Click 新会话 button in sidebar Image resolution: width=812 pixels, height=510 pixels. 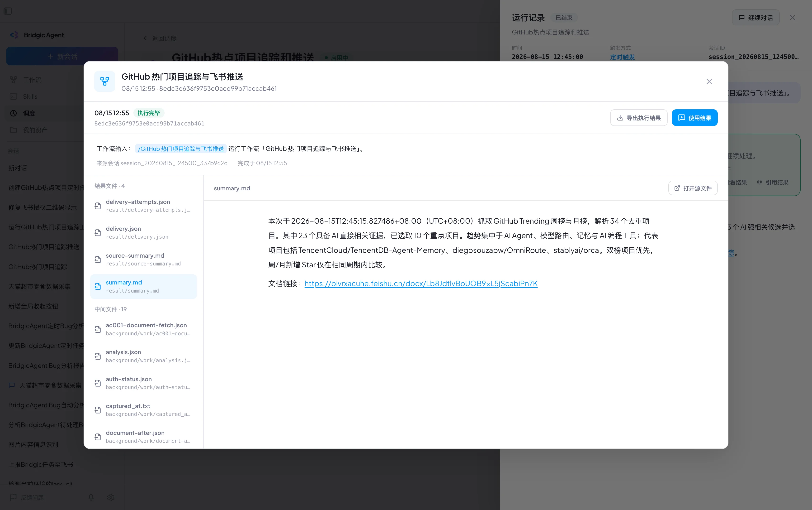[x=62, y=56]
